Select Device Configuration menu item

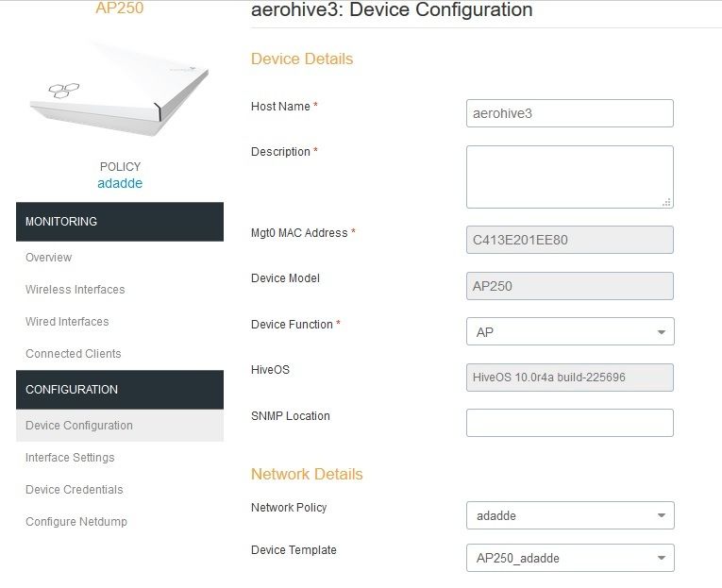click(x=79, y=426)
